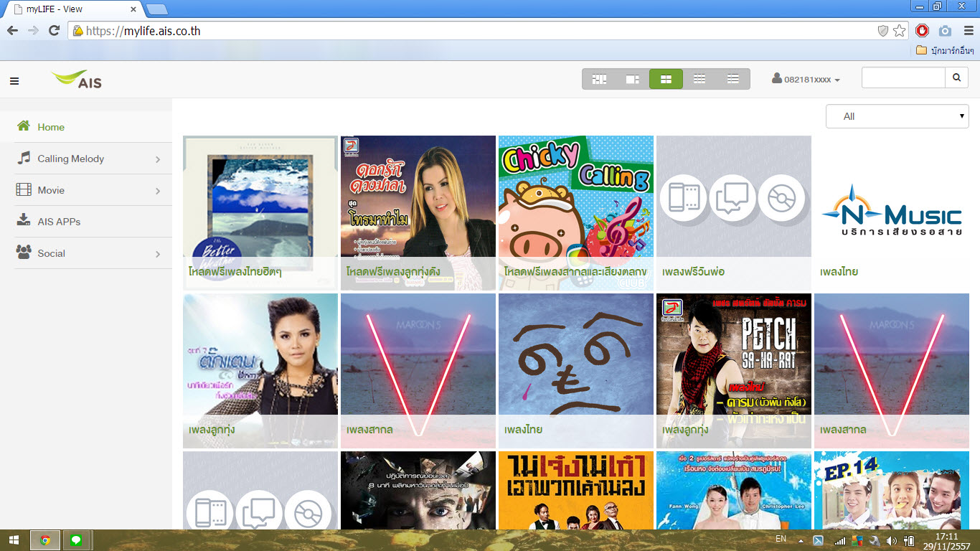Viewport: 980px width, 551px height.
Task: Switch to the featured-tile layout view
Action: coord(633,79)
